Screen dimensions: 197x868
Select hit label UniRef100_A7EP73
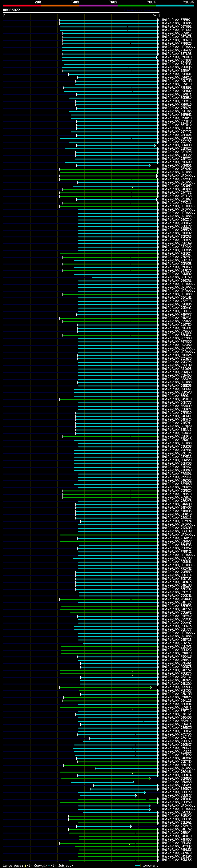pyautogui.click(x=177, y=494)
